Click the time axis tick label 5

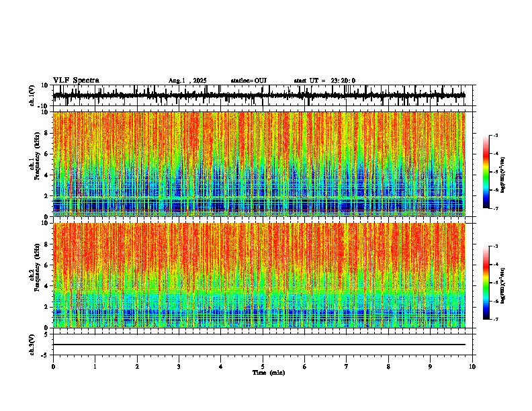[x=263, y=367]
